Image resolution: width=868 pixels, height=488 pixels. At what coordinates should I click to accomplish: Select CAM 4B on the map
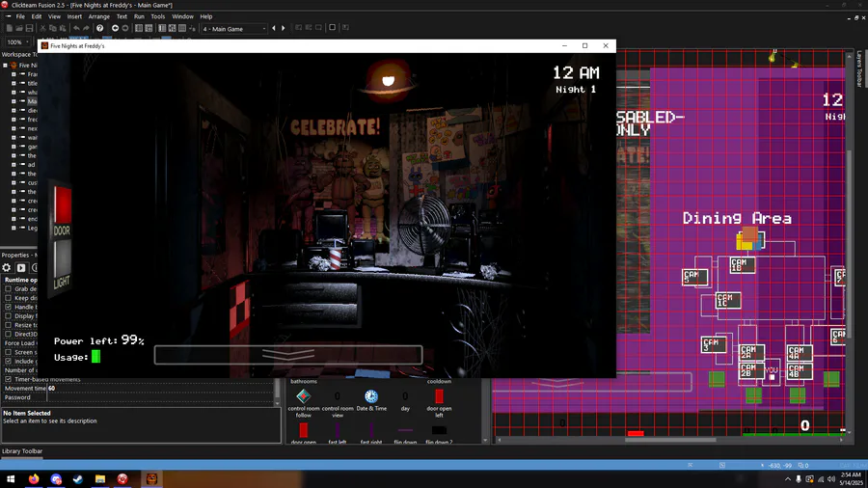pos(800,371)
